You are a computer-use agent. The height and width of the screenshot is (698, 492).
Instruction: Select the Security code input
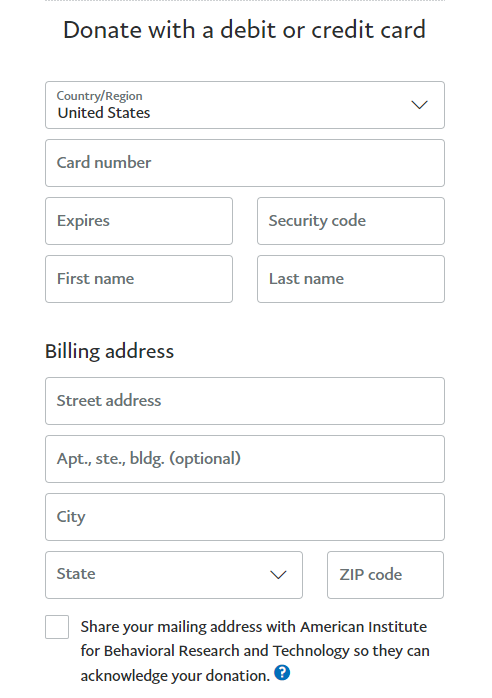pyautogui.click(x=351, y=221)
